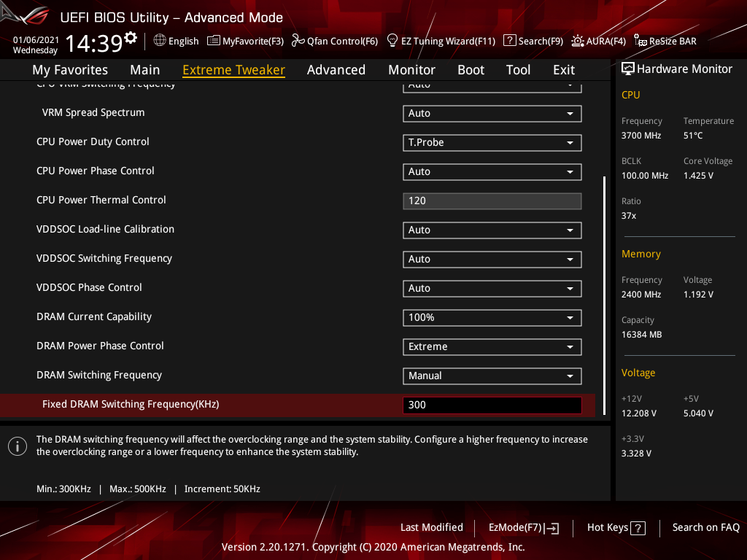Open CPU Power Phase Control dropdown
Image resolution: width=747 pixels, height=560 pixels.
click(492, 171)
